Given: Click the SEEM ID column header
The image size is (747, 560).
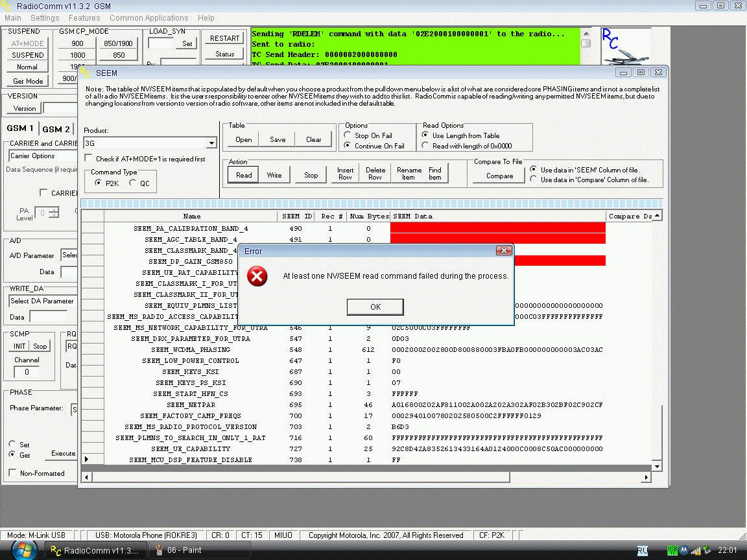Looking at the screenshot, I should (x=296, y=216).
